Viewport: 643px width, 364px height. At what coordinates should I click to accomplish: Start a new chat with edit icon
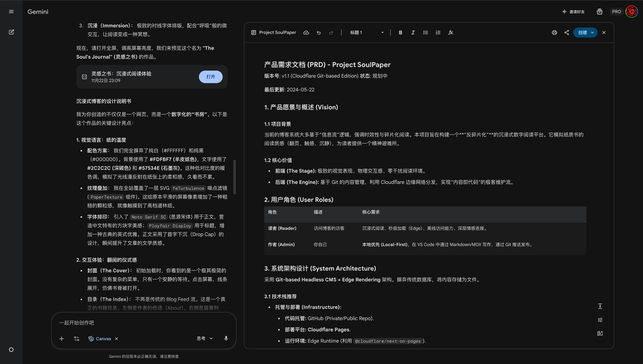(11, 32)
